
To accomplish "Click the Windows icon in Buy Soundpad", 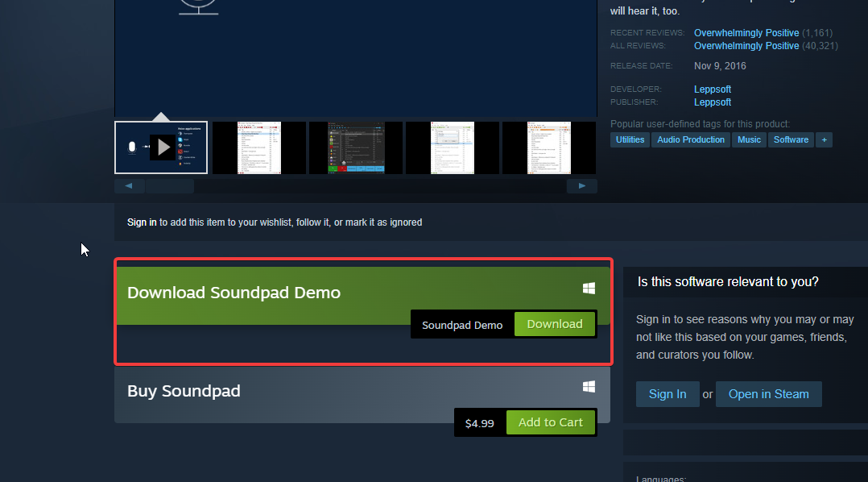I will 589,386.
